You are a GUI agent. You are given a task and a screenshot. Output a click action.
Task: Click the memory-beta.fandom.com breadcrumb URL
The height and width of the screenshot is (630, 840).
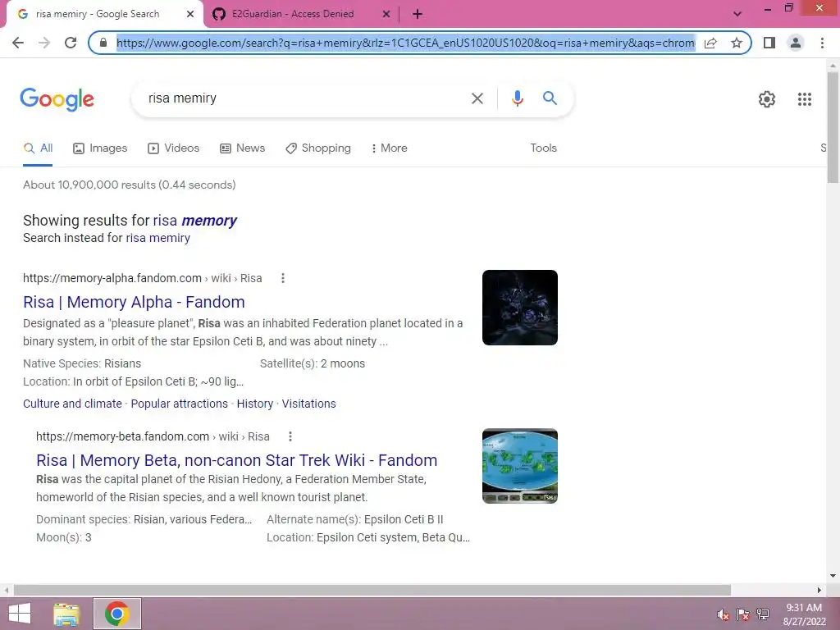coord(153,436)
